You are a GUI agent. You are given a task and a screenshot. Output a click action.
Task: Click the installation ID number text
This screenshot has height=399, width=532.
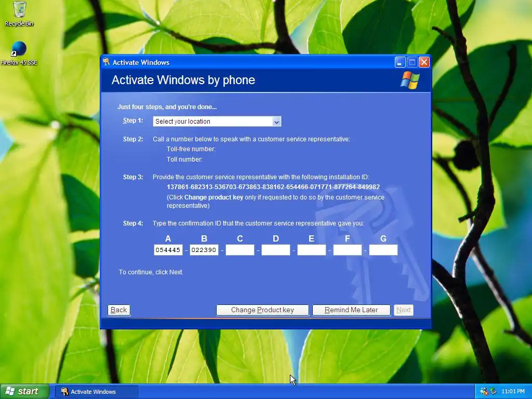coord(273,187)
